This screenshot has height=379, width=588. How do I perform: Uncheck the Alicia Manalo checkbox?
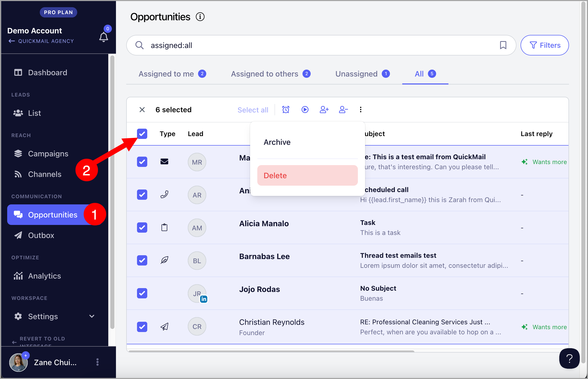(x=142, y=228)
